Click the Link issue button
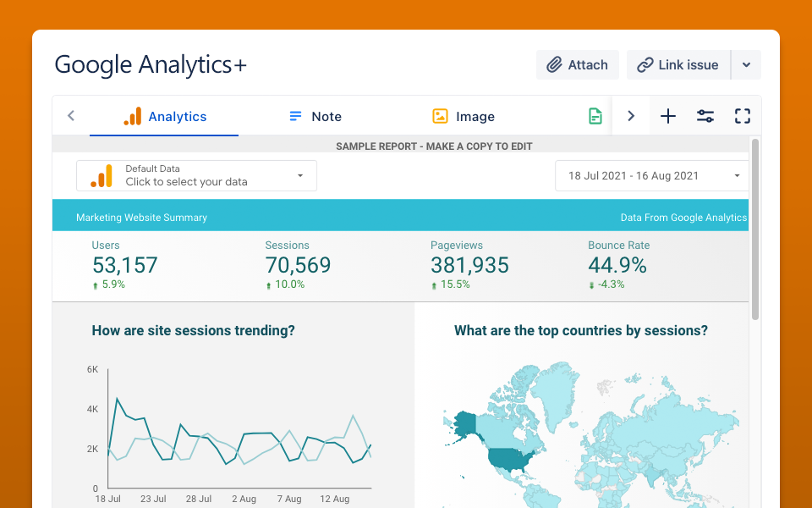The height and width of the screenshot is (508, 812). pos(678,65)
